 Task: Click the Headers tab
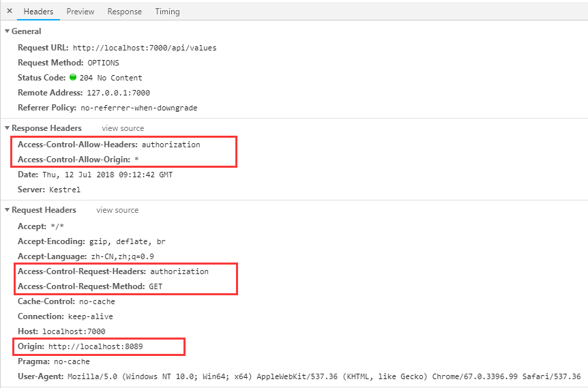point(38,12)
